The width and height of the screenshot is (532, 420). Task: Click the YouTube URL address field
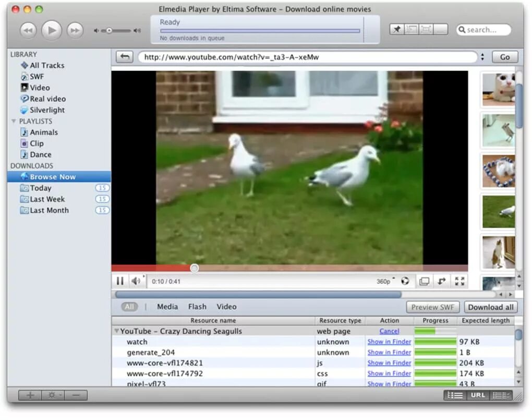click(307, 57)
